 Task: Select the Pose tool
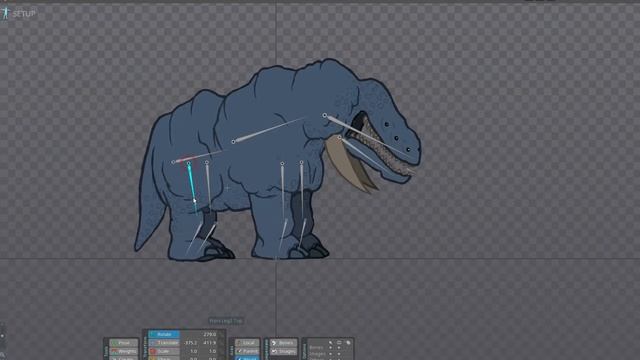tap(124, 343)
